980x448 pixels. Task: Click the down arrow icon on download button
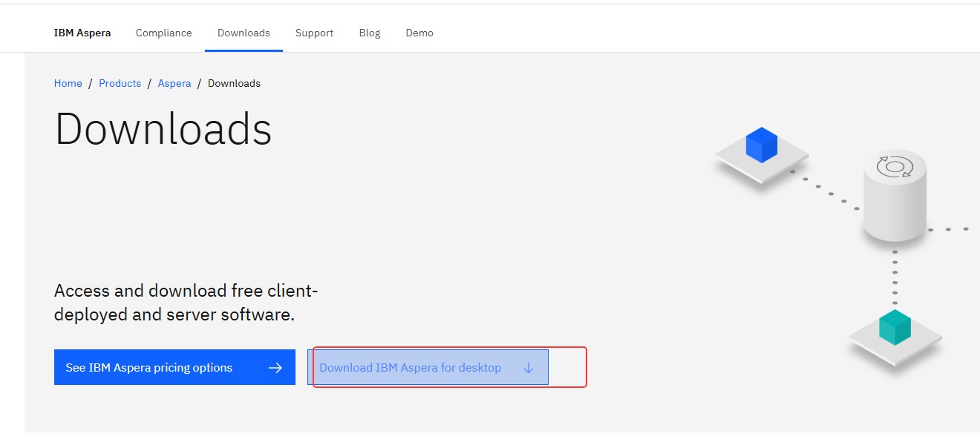coord(529,368)
